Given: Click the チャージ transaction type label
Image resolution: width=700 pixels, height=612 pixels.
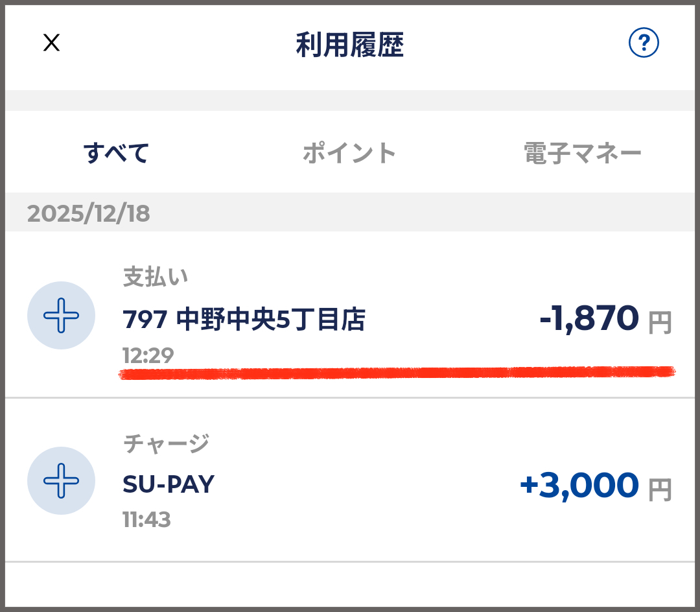Looking at the screenshot, I should pos(166,444).
